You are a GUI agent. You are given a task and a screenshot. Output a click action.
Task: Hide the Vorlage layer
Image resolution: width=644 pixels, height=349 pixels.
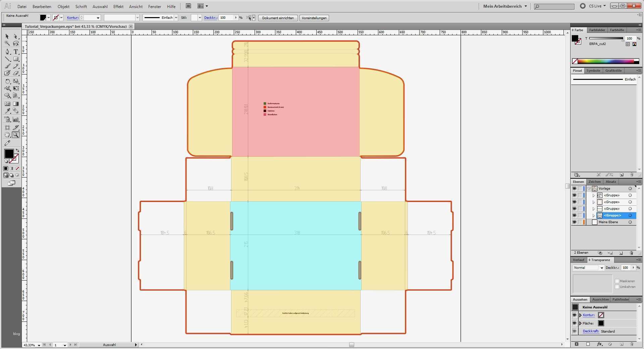[574, 188]
